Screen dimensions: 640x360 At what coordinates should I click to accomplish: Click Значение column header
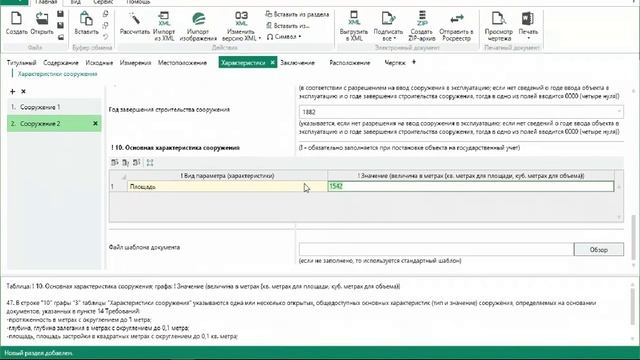tap(471, 176)
